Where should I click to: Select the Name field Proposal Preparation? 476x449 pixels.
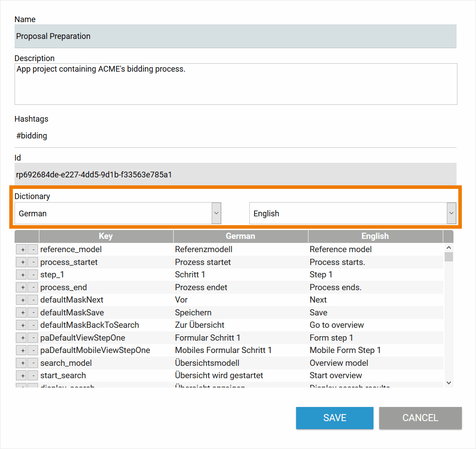click(236, 36)
